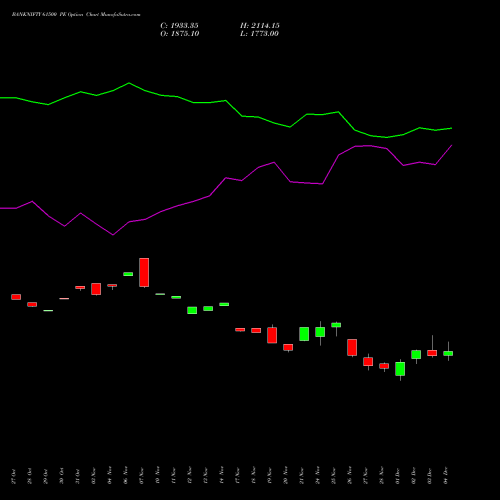Click the red candle above 26 Nov
Screen dimensions: 500x500
[x=352, y=347]
